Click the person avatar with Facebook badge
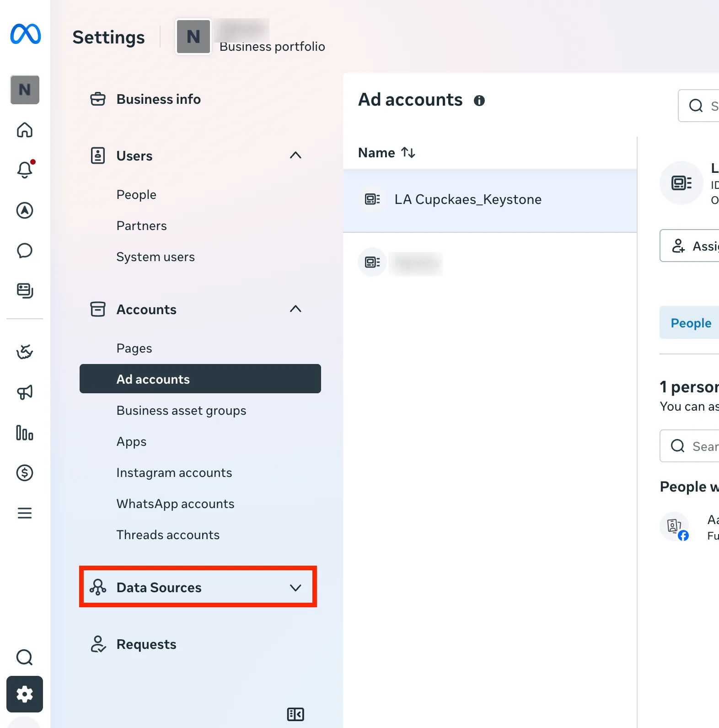 click(675, 526)
